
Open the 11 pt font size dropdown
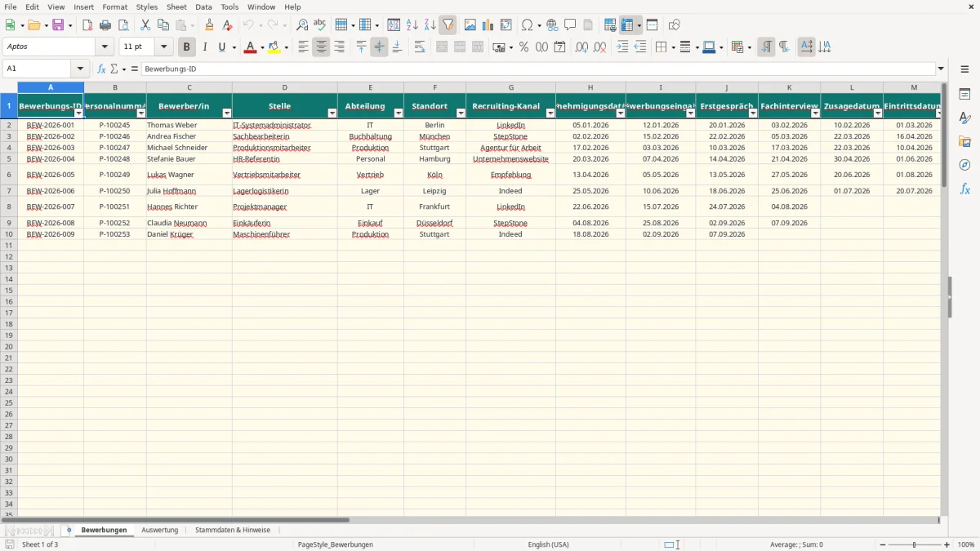point(163,47)
